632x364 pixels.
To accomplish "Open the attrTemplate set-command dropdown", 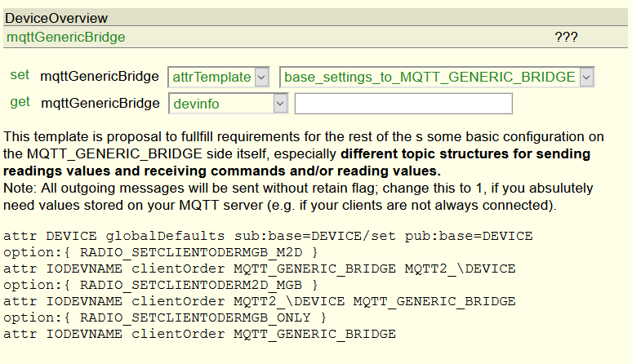I will [219, 77].
